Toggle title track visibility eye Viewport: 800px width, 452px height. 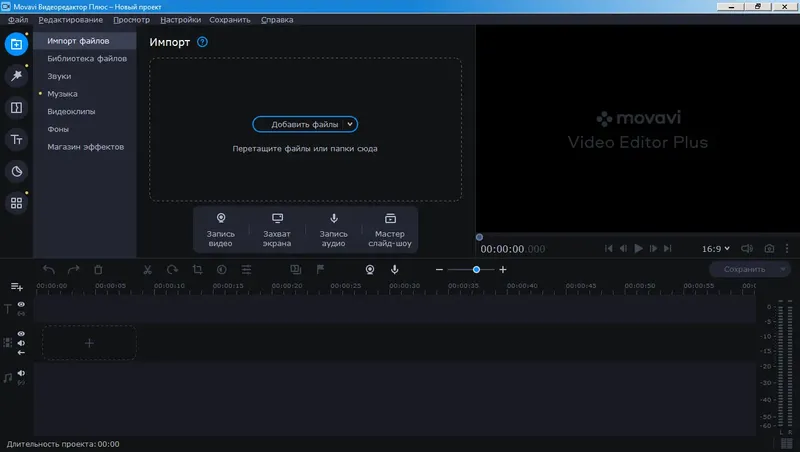(x=21, y=304)
